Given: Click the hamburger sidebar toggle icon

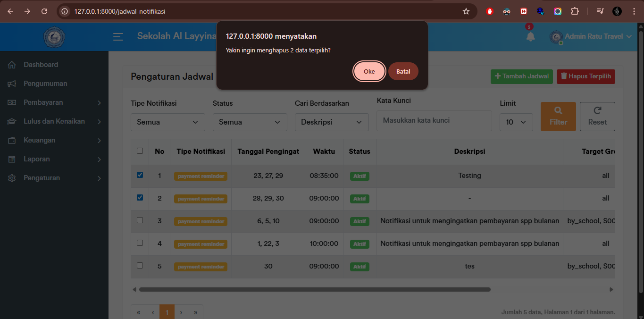Looking at the screenshot, I should click(x=118, y=36).
